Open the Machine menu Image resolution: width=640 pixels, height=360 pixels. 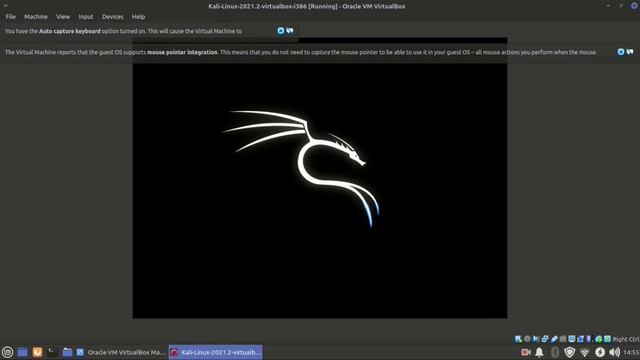pyautogui.click(x=36, y=17)
